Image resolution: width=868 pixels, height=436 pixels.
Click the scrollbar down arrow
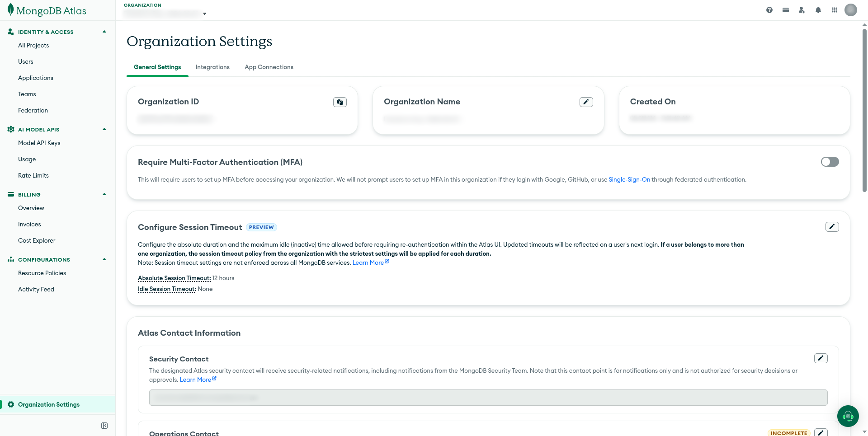pyautogui.click(x=864, y=432)
